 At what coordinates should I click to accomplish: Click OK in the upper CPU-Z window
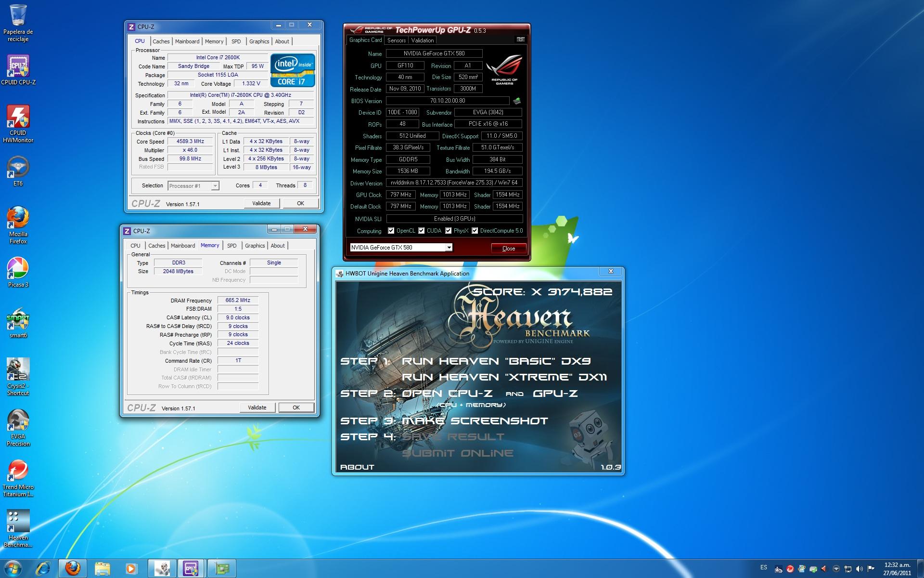coord(300,203)
